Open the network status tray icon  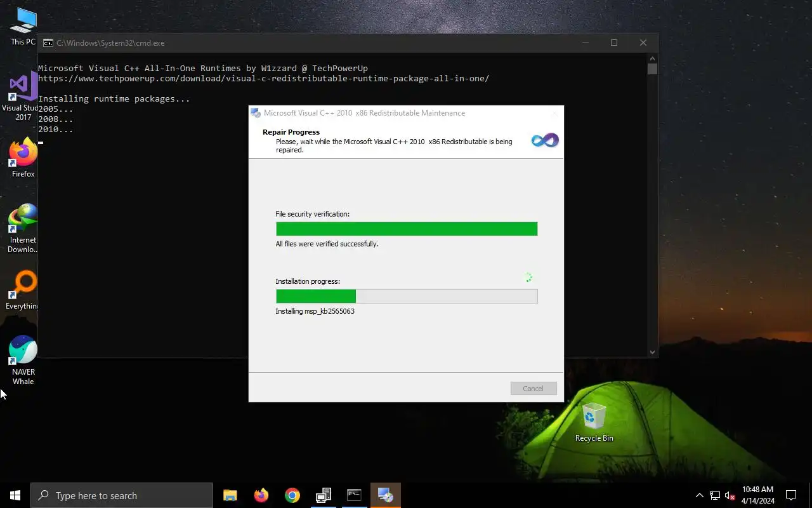point(715,495)
